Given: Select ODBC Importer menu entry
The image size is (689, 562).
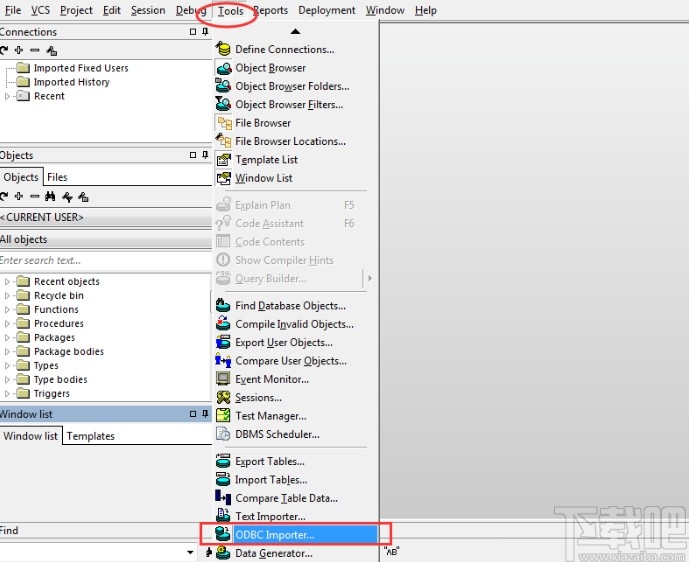Looking at the screenshot, I should (296, 535).
